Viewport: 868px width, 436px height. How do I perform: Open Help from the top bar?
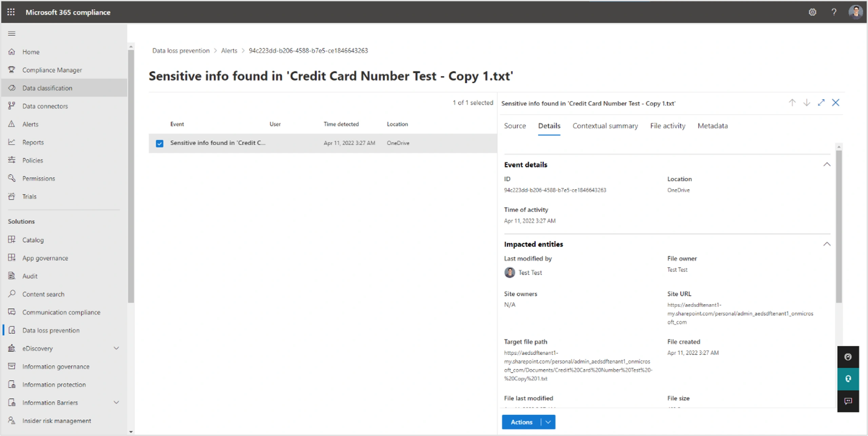click(x=834, y=12)
